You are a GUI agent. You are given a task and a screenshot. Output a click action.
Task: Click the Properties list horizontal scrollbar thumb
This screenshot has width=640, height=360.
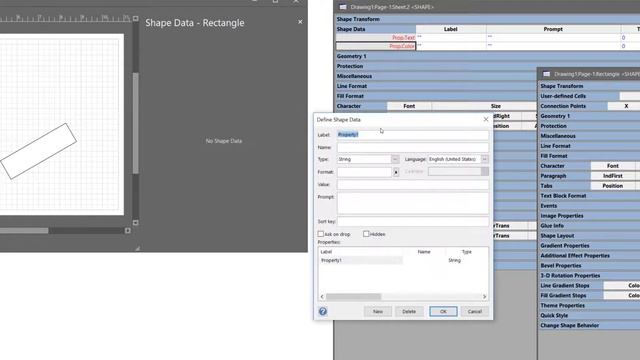[353, 297]
